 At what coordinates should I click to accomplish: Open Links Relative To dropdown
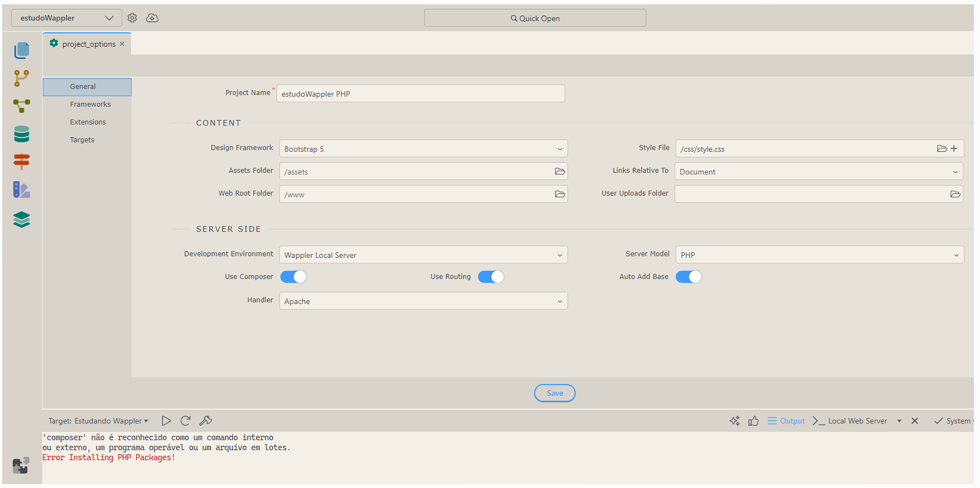click(819, 171)
